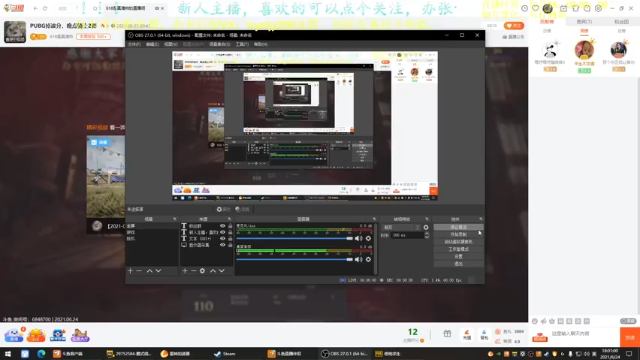Open the 视图(V) menu in OBS

tap(171, 44)
